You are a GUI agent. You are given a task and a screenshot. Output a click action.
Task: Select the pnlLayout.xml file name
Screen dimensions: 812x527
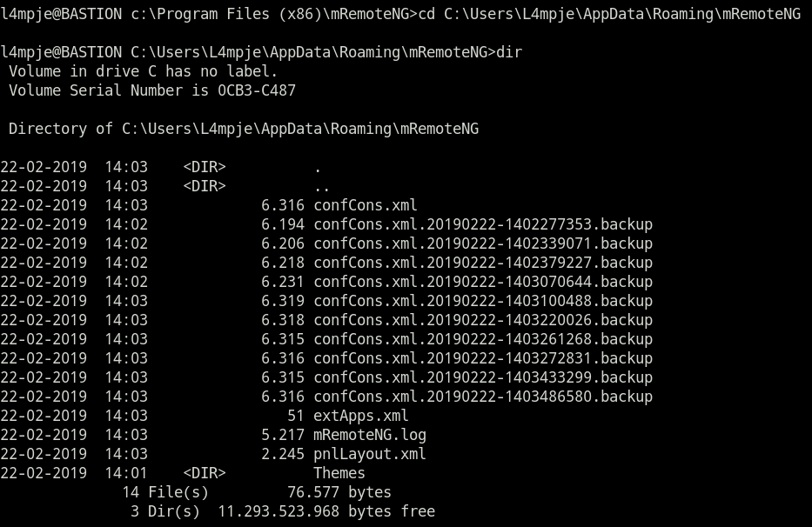[x=369, y=454]
